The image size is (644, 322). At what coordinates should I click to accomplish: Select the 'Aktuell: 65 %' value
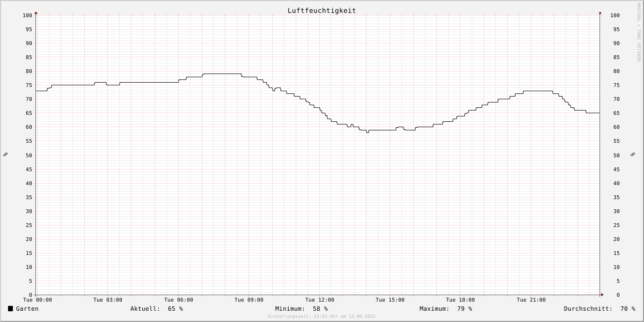[157, 309]
